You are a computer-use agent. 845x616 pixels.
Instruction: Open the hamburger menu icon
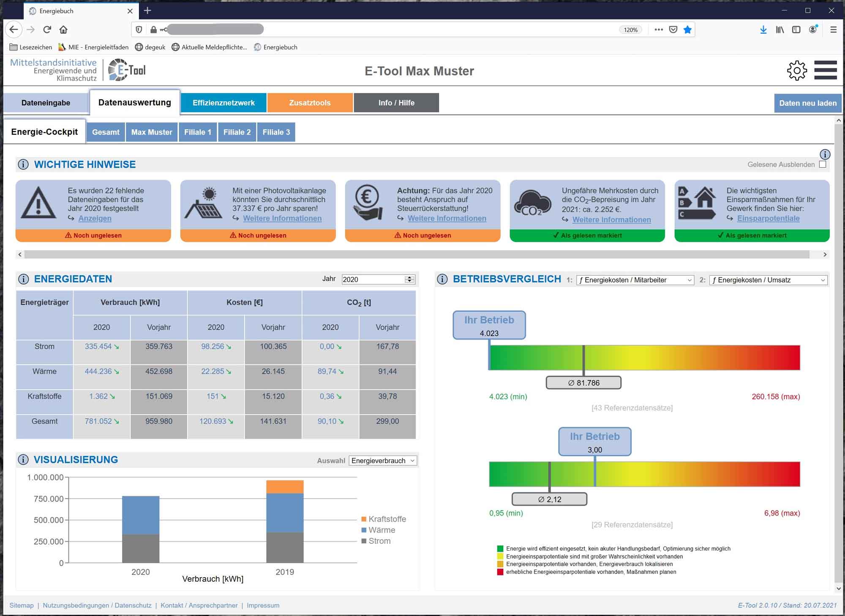coord(825,70)
